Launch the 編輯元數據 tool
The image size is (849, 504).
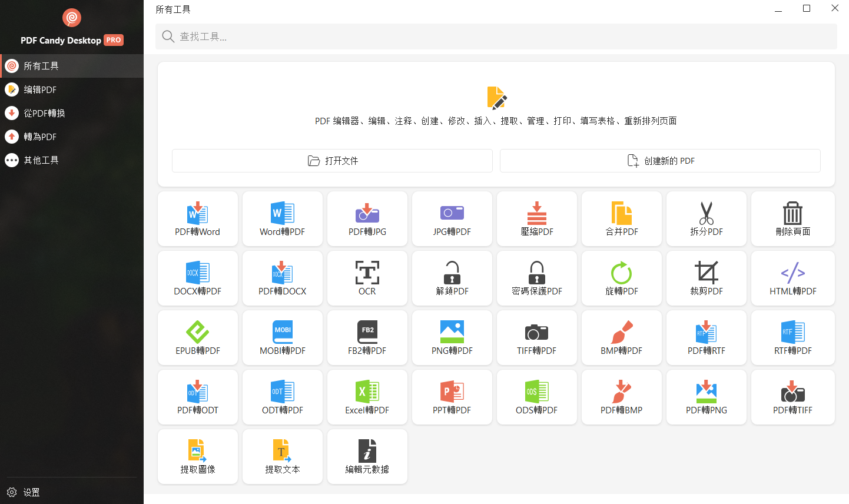367,456
